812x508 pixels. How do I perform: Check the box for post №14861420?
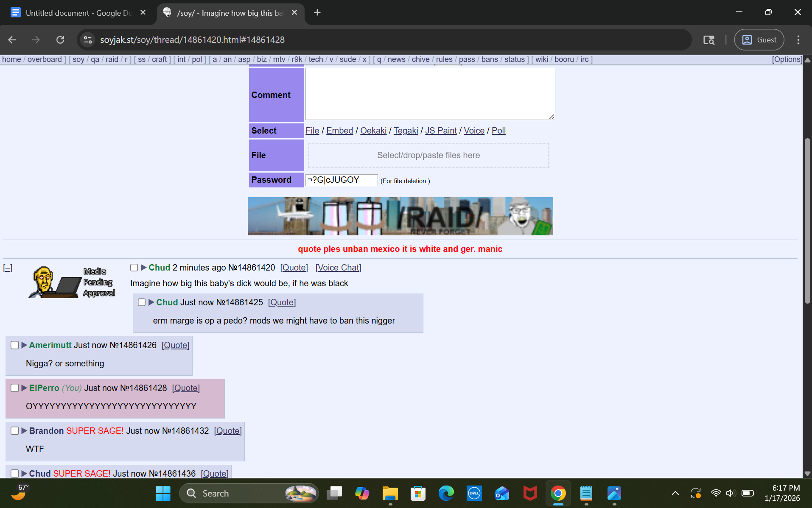(x=134, y=268)
